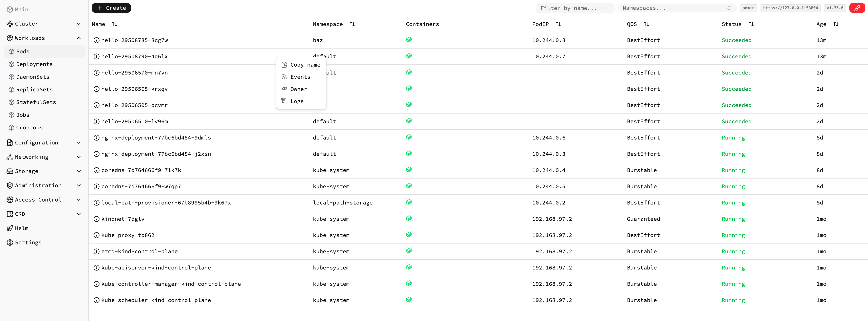Click container cube icon for hello-29508785-8cg7w

[409, 39]
